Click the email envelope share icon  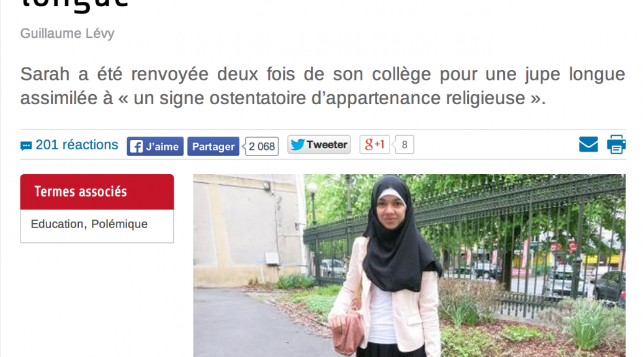tap(588, 144)
